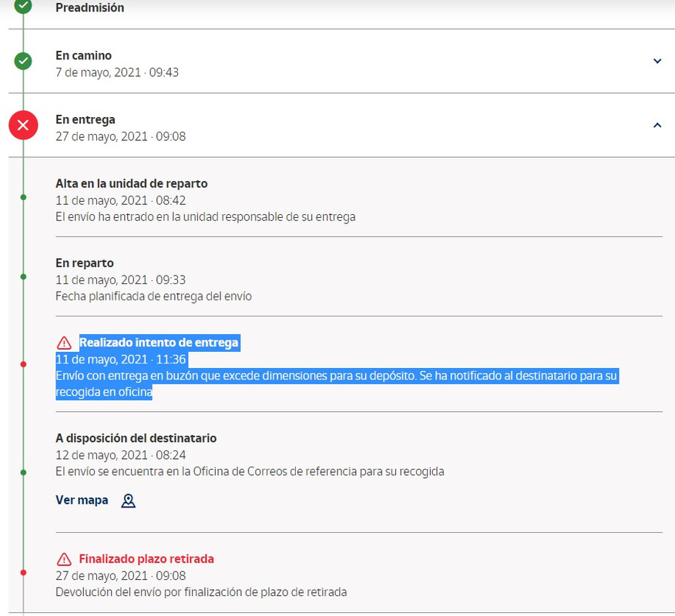
Task: Click date 27 de mayo, 2021 · 09:08 under Finalizado plazo
Action: [120, 576]
